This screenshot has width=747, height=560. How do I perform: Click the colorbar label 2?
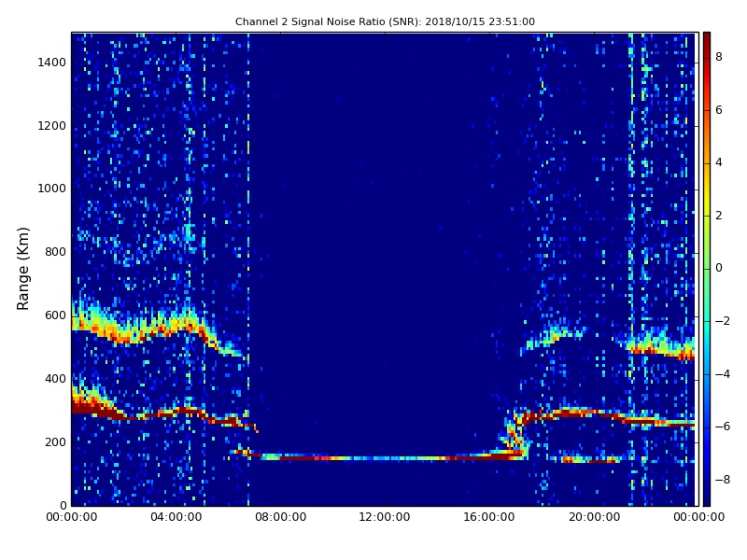(719, 216)
